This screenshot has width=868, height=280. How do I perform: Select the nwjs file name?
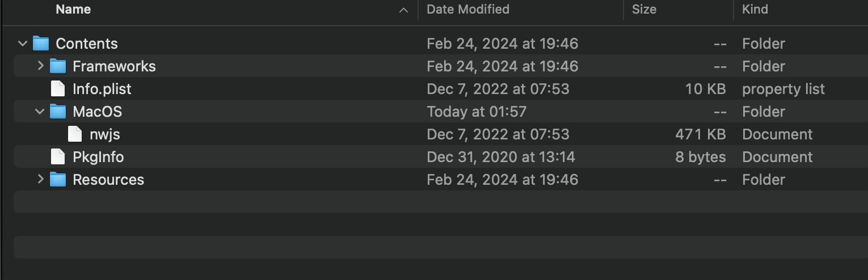point(105,135)
